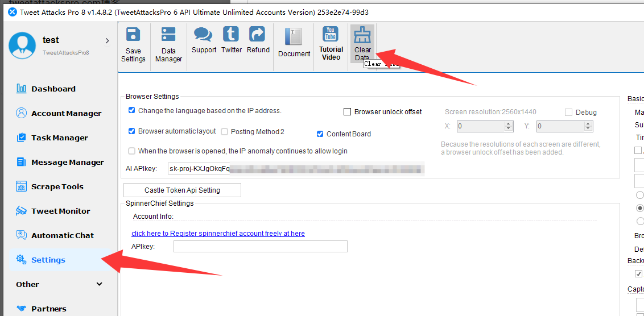The height and width of the screenshot is (316, 644).
Task: Click the Scrape Tools bug icon
Action: [x=22, y=187]
